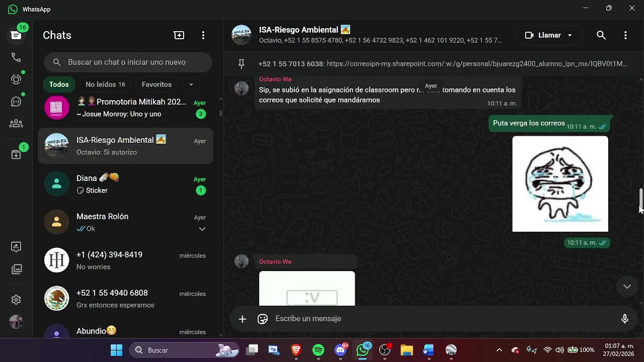The width and height of the screenshot is (644, 362).
Task: Open Word from the taskbar
Action: [x=429, y=350]
